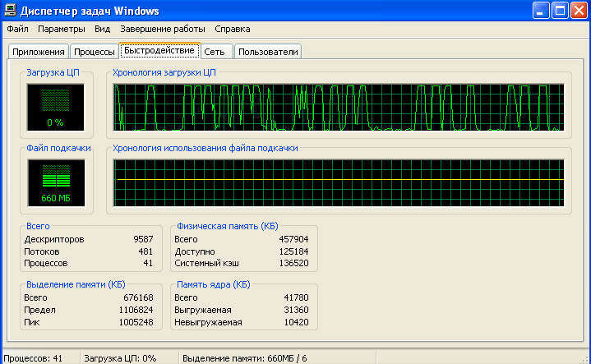Click the Системный кэш value 136520

293,263
